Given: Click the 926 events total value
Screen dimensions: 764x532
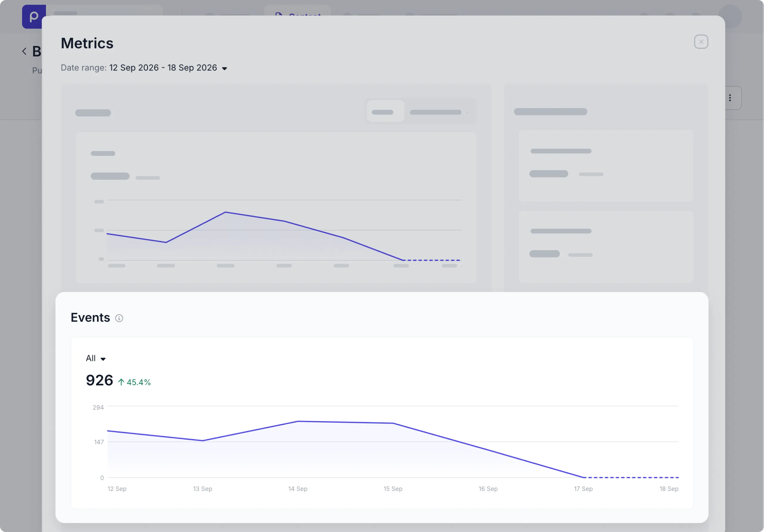Looking at the screenshot, I should tap(99, 380).
